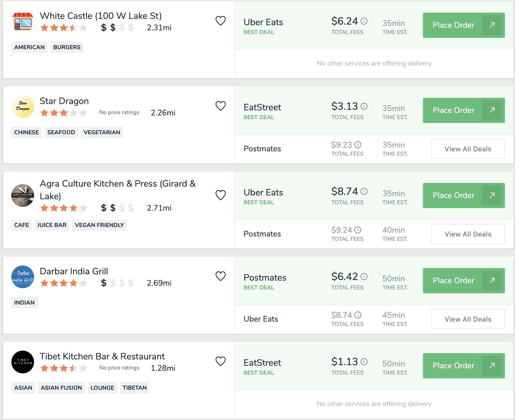Favorite Agra Culture Kitchen with heart icon
515x420 pixels.
point(221,195)
